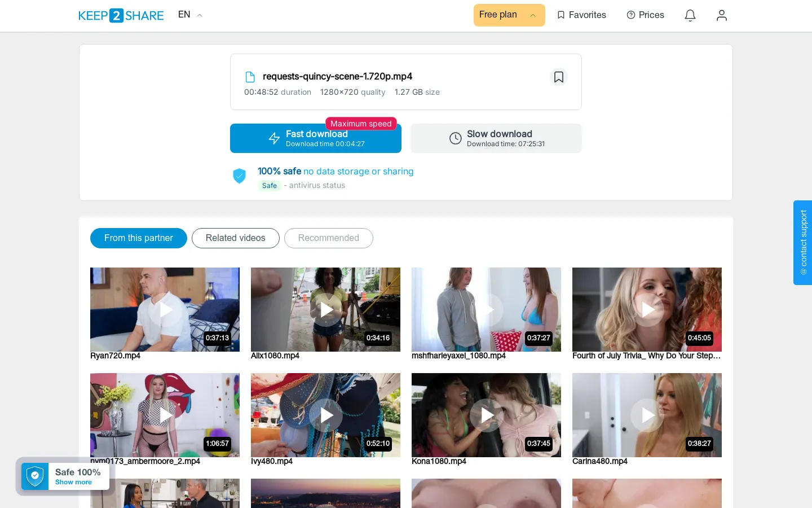Image resolution: width=812 pixels, height=508 pixels.
Task: Start the Fast download
Action: (x=316, y=138)
